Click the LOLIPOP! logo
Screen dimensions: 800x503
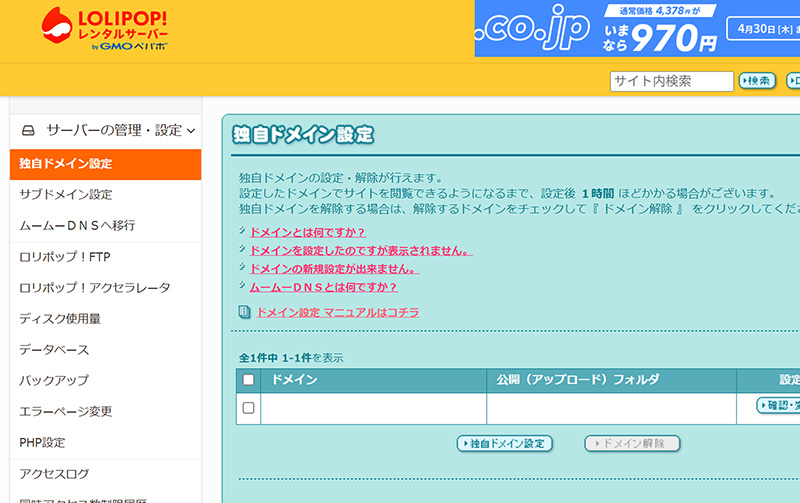click(x=105, y=30)
